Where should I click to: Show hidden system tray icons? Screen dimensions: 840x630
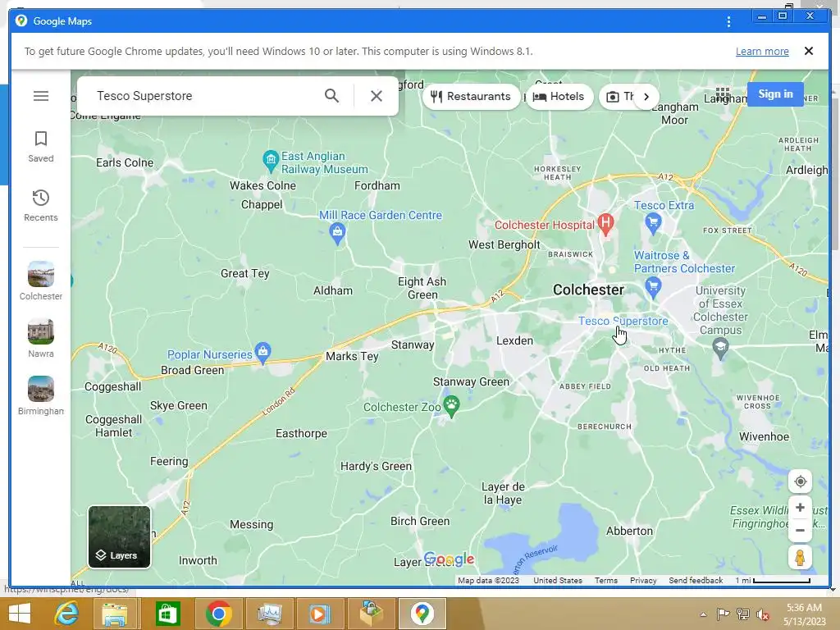[x=703, y=614]
